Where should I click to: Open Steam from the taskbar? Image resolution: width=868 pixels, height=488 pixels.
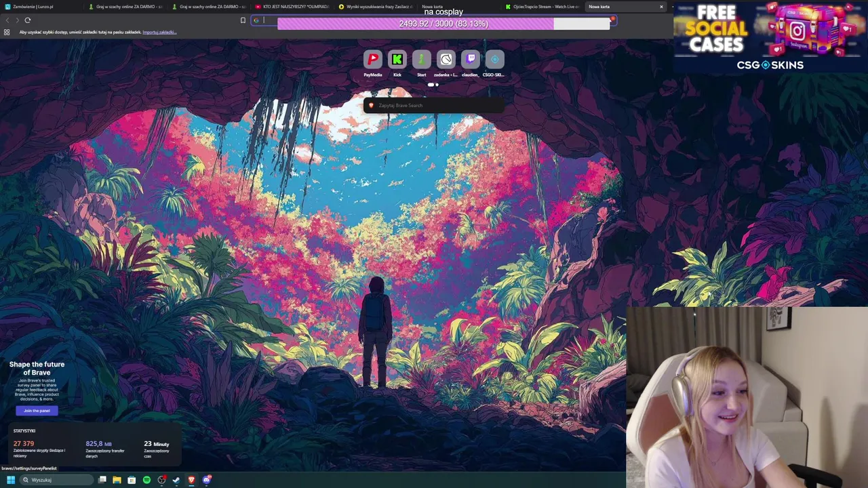[176, 480]
